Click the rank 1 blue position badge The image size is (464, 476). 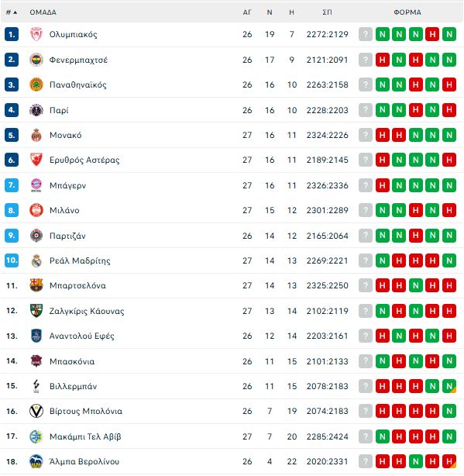coord(12,34)
